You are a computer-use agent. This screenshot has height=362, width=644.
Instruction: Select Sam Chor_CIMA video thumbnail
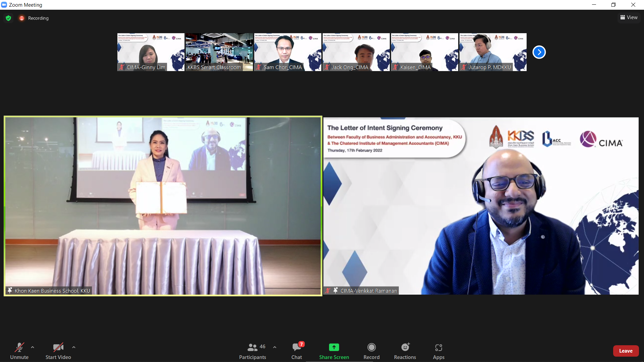288,52
